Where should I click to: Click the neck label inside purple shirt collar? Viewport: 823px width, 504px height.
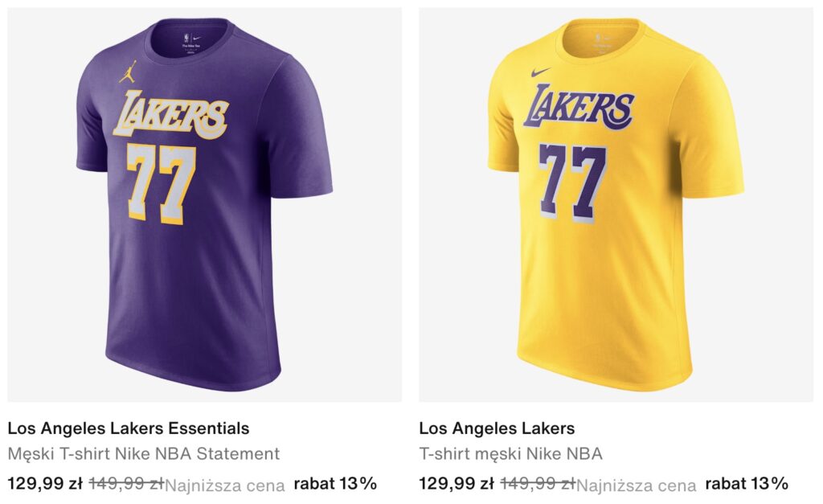192,40
